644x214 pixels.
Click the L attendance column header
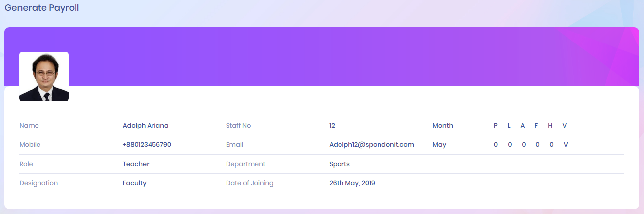pos(509,126)
